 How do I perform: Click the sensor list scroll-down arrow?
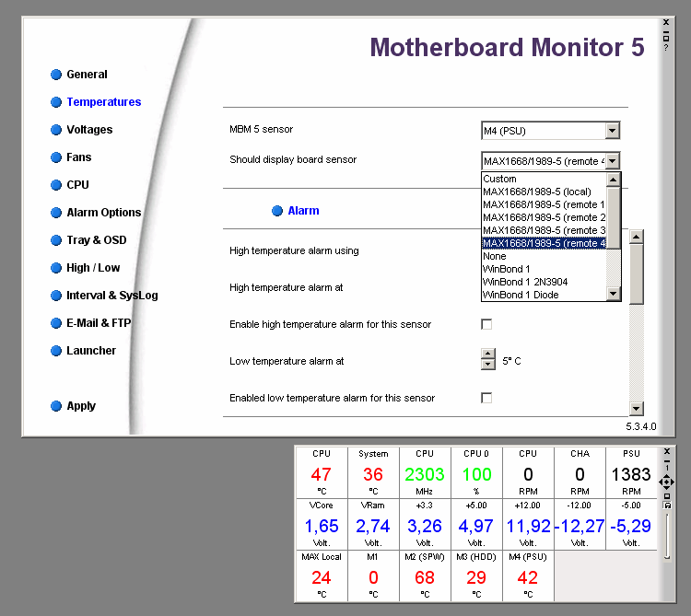click(613, 293)
